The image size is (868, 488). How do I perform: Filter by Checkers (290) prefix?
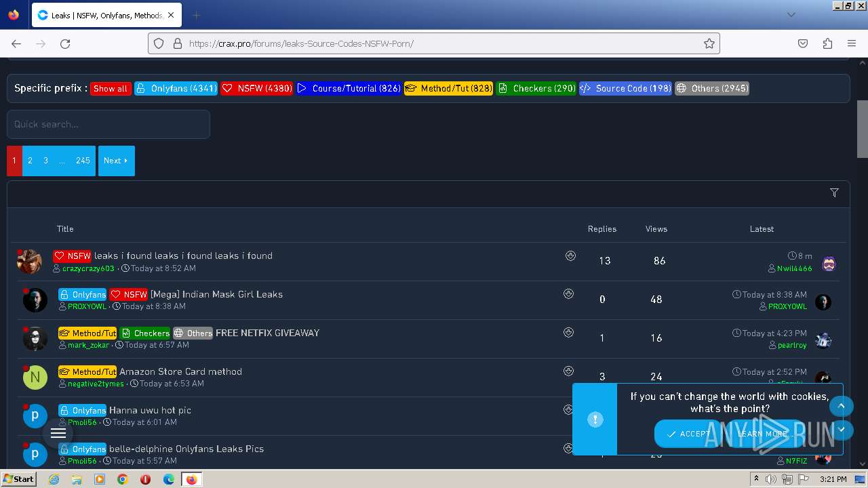pyautogui.click(x=536, y=88)
